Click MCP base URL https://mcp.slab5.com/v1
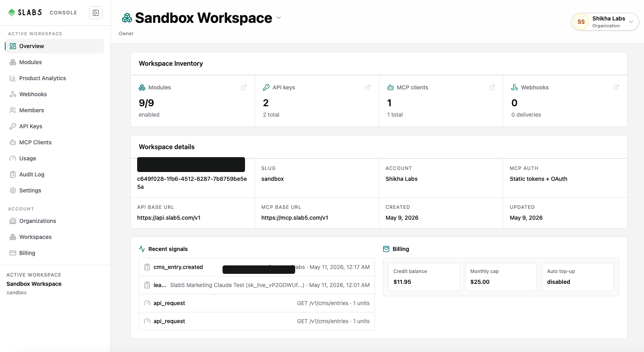The height and width of the screenshot is (352, 644). pos(295,218)
